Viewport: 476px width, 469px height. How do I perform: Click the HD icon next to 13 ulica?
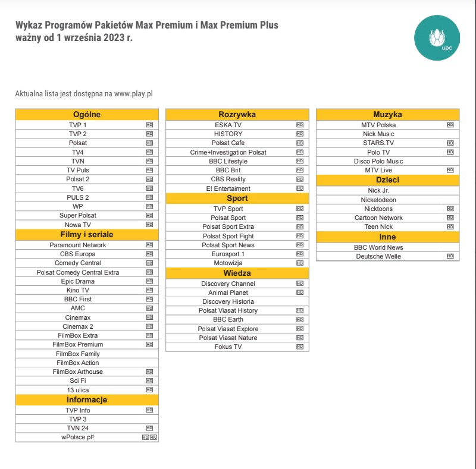click(x=149, y=390)
